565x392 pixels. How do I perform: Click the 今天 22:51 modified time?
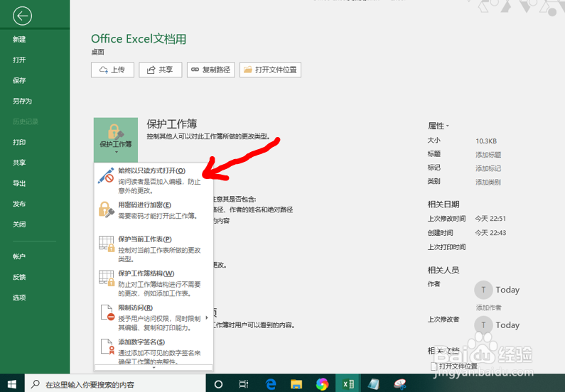tap(490, 219)
